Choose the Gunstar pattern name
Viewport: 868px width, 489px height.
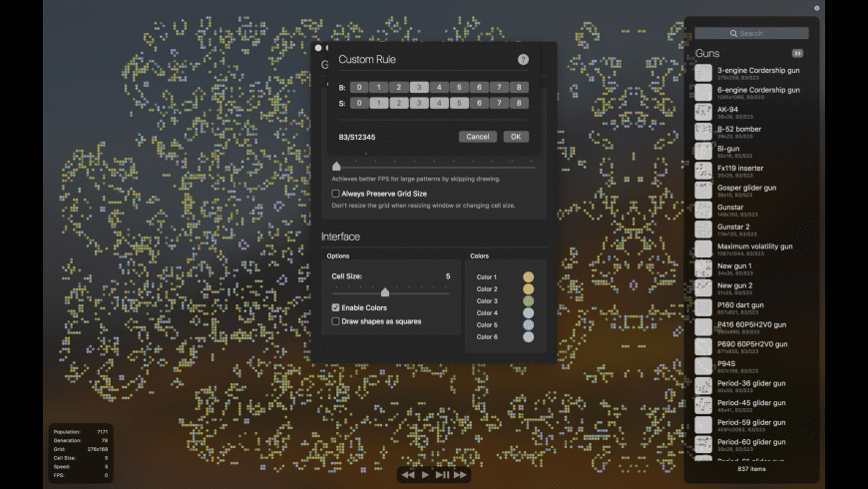(x=730, y=208)
